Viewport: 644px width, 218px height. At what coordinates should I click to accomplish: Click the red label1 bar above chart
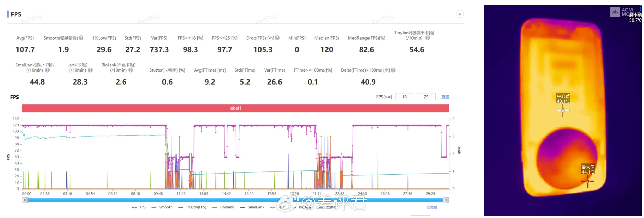click(235, 108)
